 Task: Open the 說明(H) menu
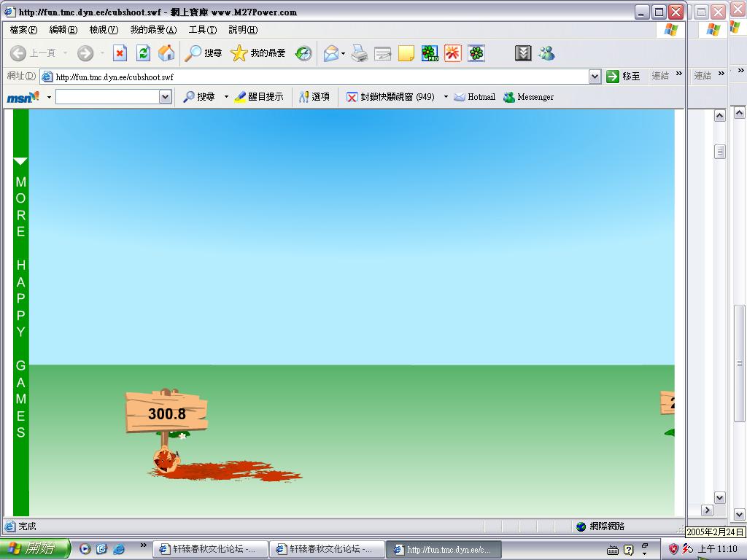(x=243, y=29)
